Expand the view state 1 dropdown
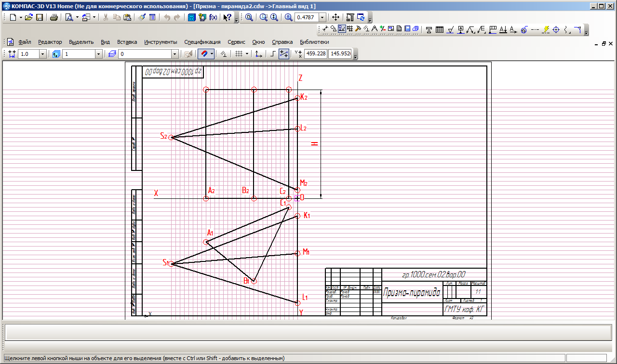The width and height of the screenshot is (617, 364). click(99, 54)
